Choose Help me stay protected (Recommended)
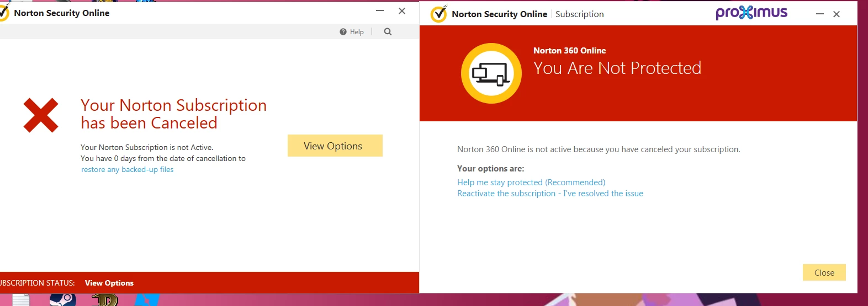Image resolution: width=868 pixels, height=306 pixels. point(531,182)
